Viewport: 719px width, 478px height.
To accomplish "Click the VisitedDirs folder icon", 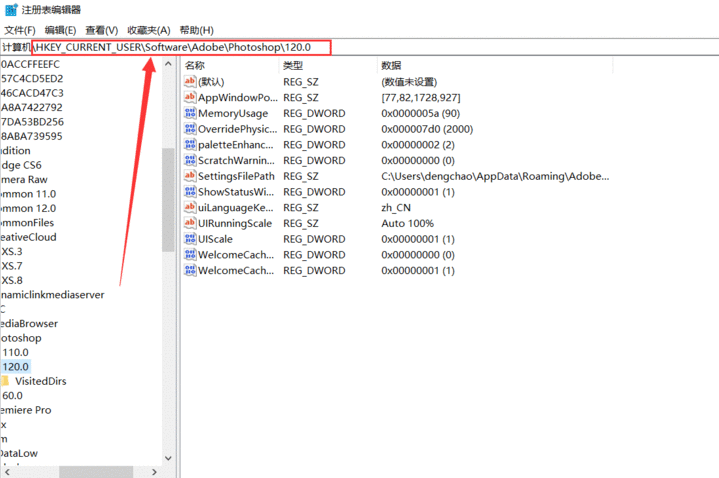I will (x=5, y=381).
